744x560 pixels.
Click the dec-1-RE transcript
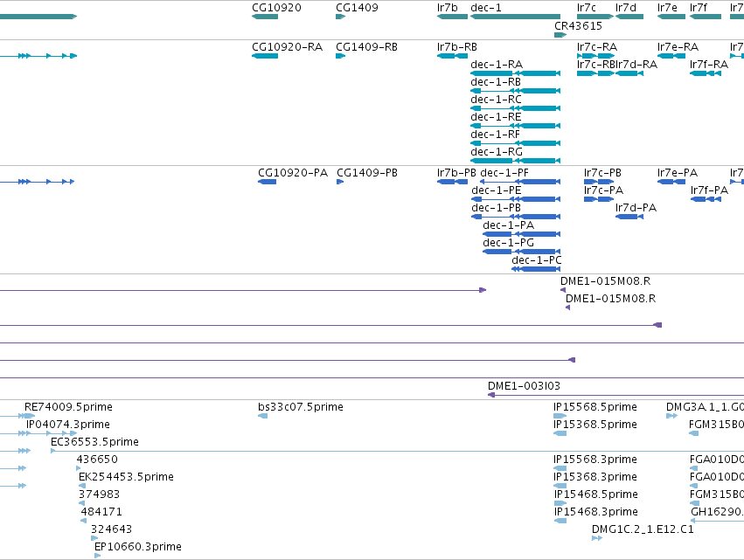(x=515, y=126)
